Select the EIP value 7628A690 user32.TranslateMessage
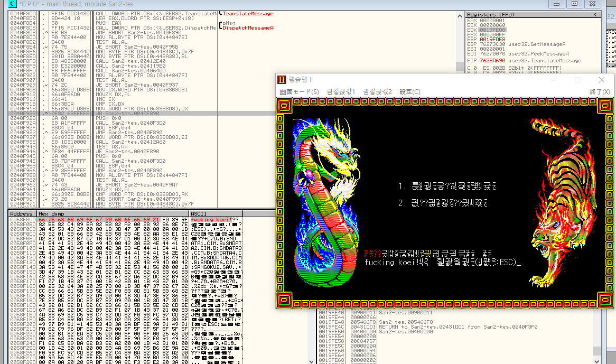 (x=530, y=61)
